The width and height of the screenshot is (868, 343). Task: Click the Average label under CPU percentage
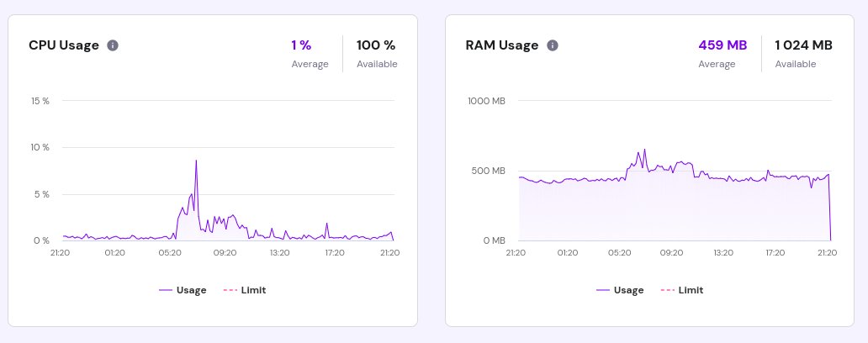[310, 64]
